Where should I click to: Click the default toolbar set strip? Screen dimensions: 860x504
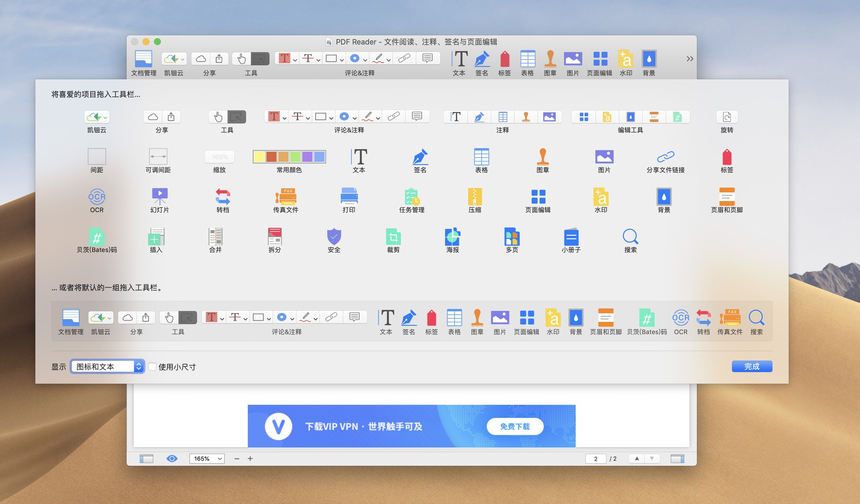tap(412, 322)
